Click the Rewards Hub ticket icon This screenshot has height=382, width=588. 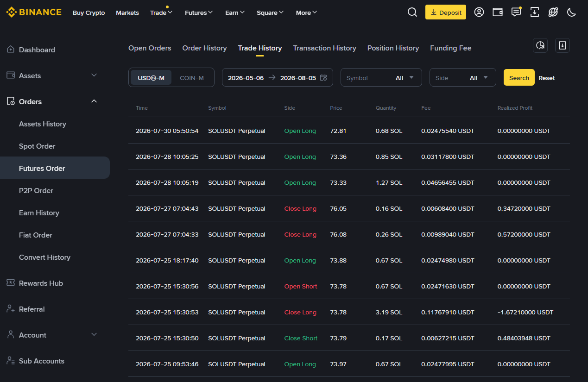click(x=11, y=283)
